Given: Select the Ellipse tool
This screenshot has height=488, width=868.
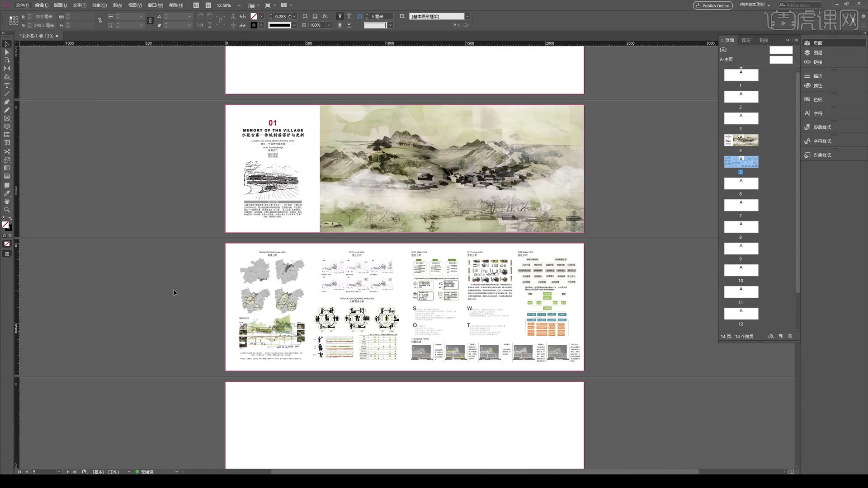Looking at the screenshot, I should pyautogui.click(x=7, y=127).
